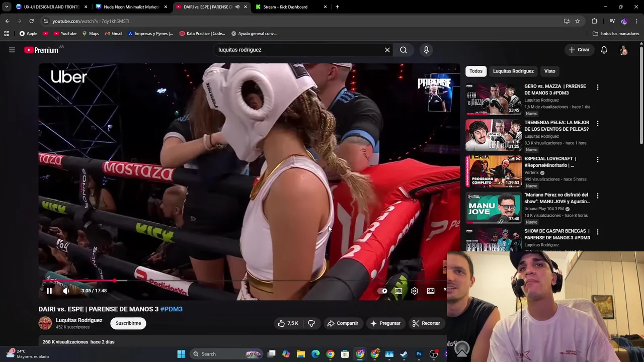This screenshot has width=644, height=362.
Task: Select the Luquitas Rodriguez filter chip
Action: (513, 71)
